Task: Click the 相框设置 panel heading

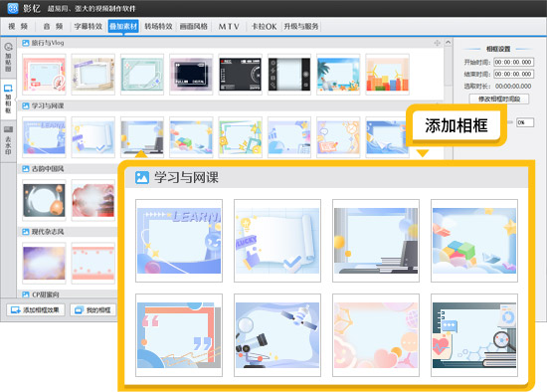Action: (x=498, y=49)
